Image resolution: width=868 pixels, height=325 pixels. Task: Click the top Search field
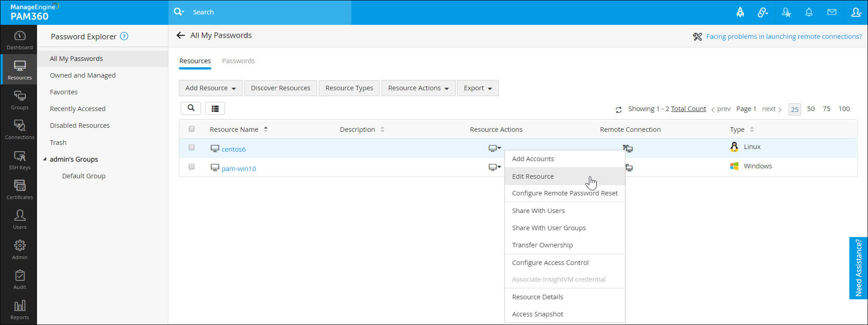[x=260, y=12]
